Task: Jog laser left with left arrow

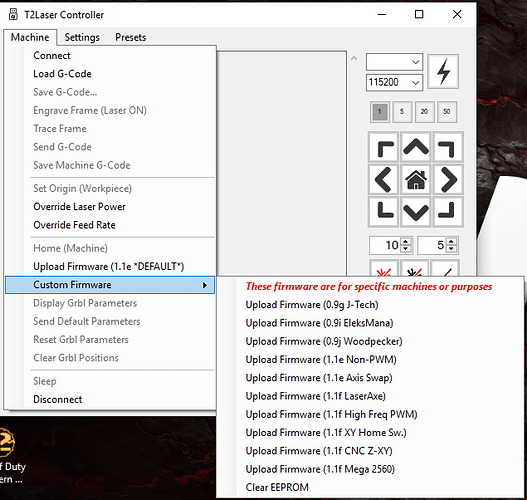Action: coord(383,180)
